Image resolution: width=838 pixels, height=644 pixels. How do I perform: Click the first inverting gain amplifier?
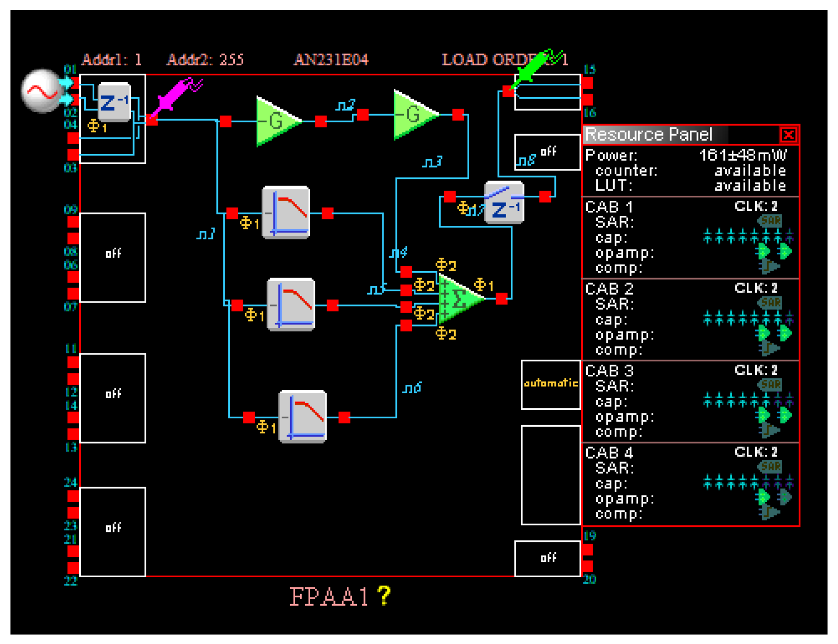[x=276, y=121]
